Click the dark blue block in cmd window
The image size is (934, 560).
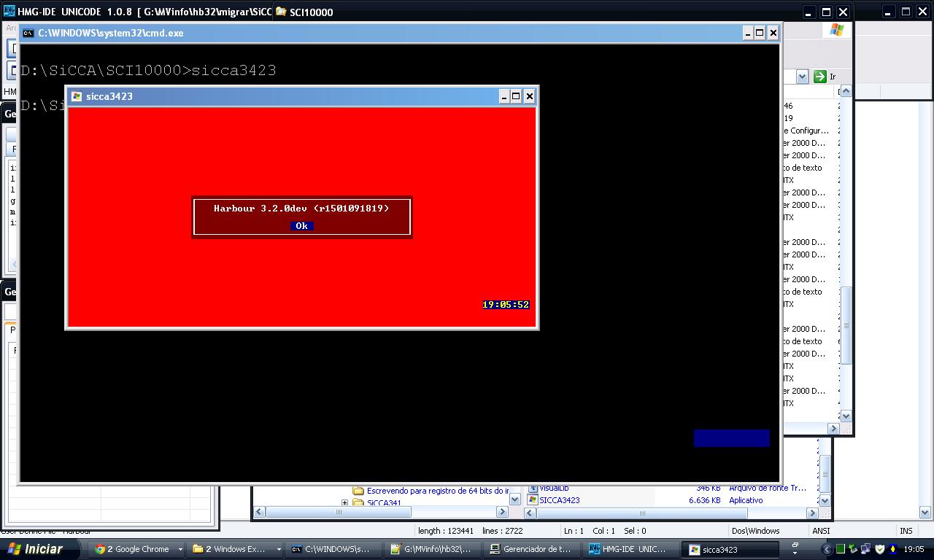point(731,437)
